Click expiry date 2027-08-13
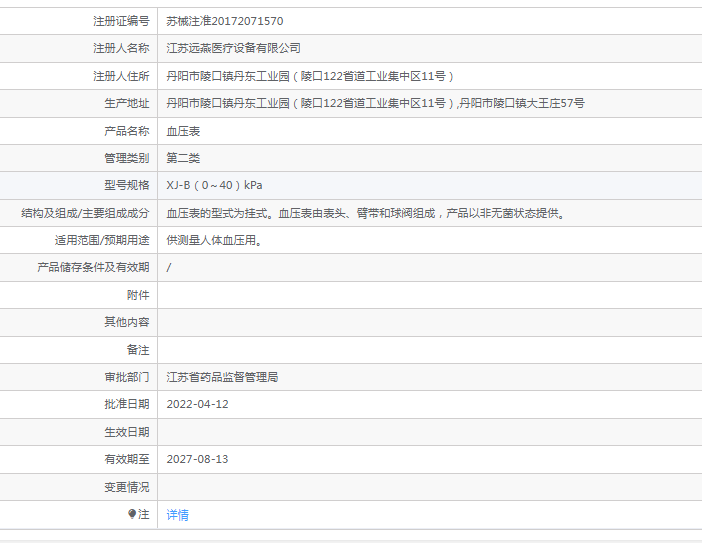 pos(197,459)
